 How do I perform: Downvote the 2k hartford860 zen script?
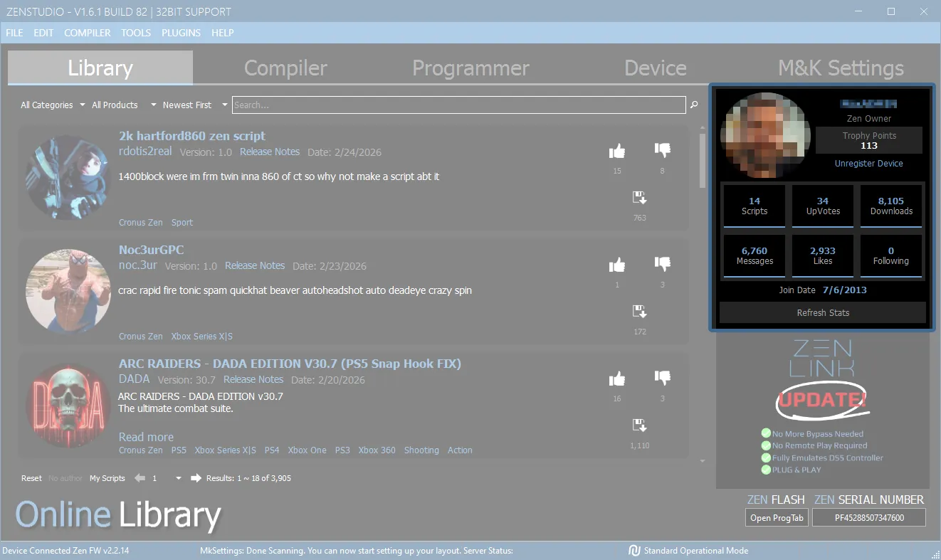662,150
